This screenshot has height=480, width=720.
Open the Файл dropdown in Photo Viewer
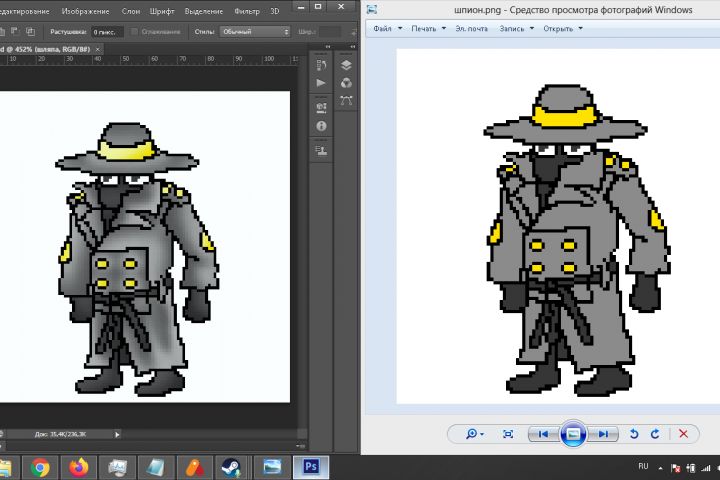click(386, 28)
